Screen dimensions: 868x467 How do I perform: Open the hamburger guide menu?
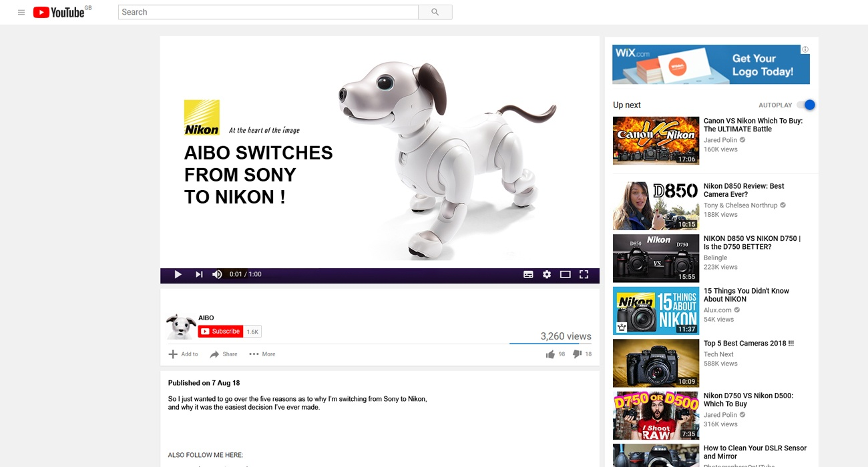(x=21, y=12)
